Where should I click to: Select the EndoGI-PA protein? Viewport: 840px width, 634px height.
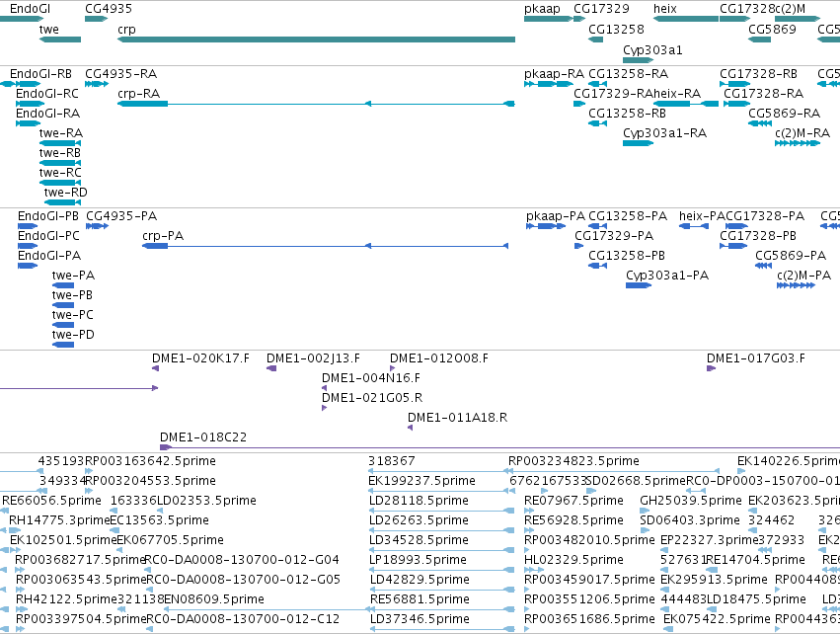(x=28, y=266)
